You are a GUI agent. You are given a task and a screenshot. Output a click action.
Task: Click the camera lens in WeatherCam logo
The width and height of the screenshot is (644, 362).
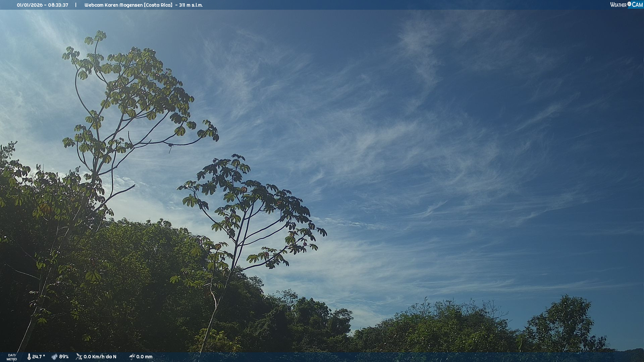tap(629, 4)
